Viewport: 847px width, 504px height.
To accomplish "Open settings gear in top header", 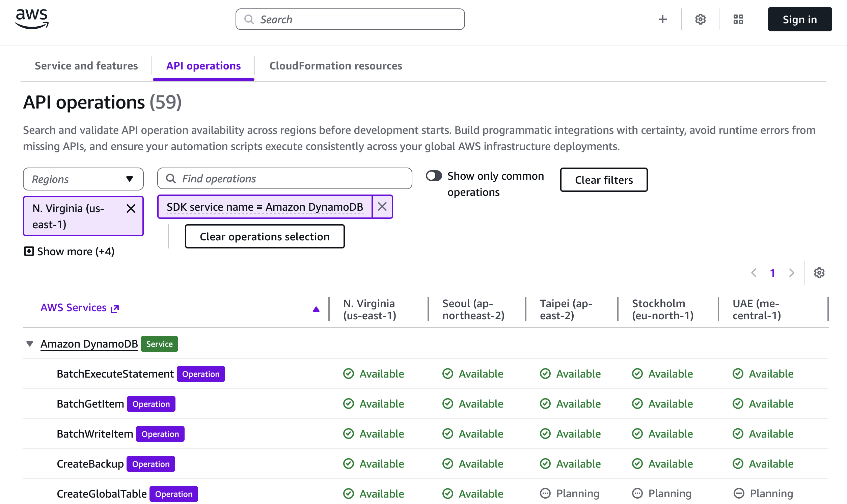I will click(700, 19).
